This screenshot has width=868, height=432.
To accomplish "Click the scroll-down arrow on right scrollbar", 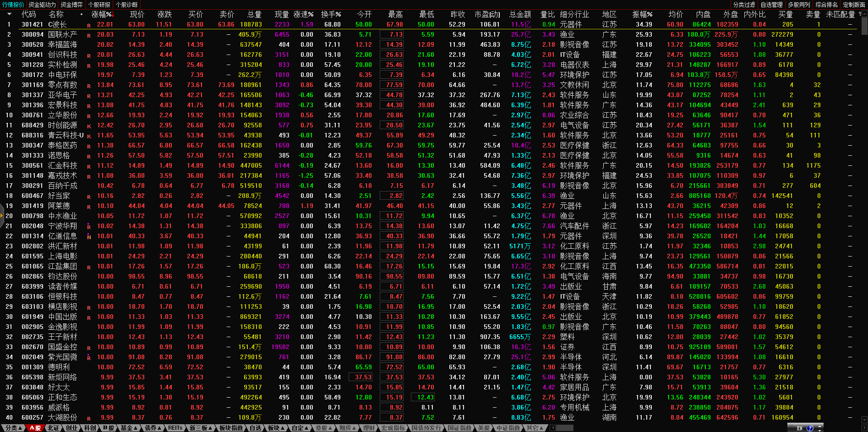I will coord(864,420).
